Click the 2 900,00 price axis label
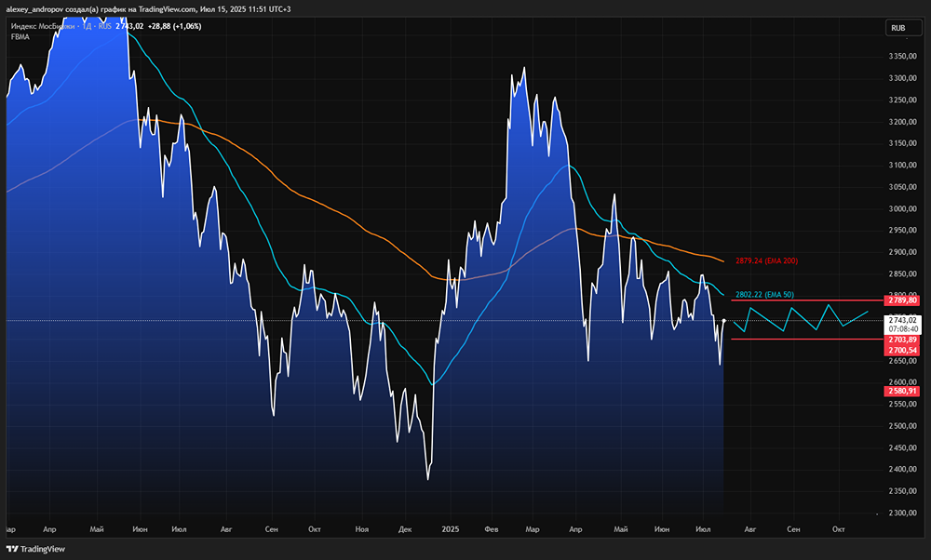The image size is (931, 560). coord(902,252)
